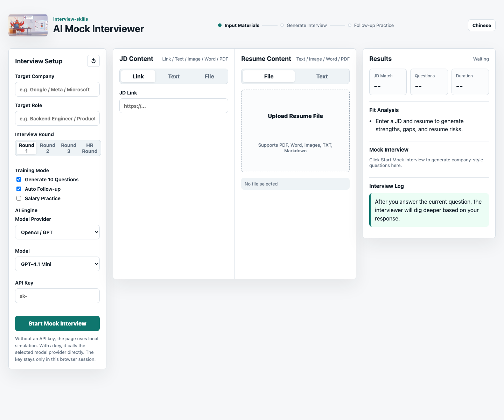The height and width of the screenshot is (420, 504).
Task: Click into the JD Link URL field
Action: [x=174, y=106]
